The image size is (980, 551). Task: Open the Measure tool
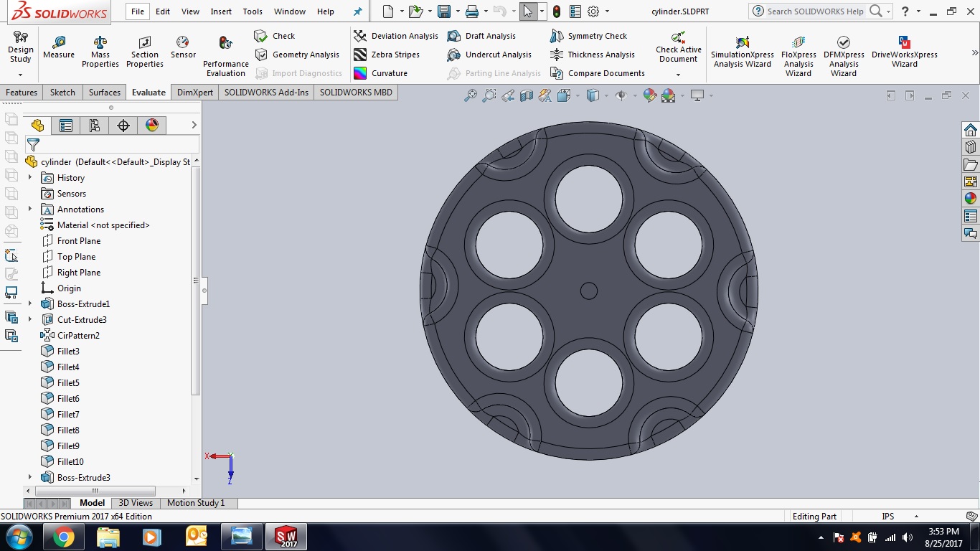coord(59,48)
